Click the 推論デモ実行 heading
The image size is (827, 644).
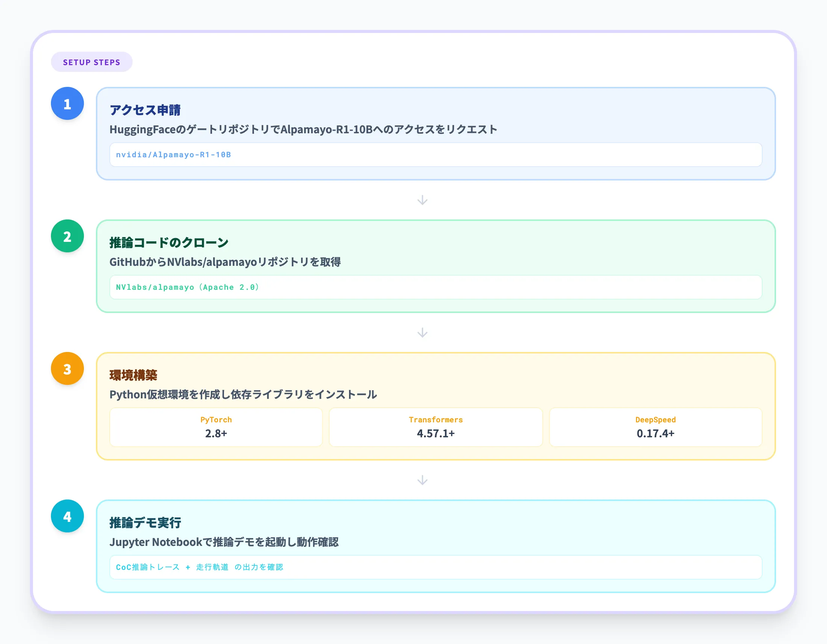pos(145,523)
